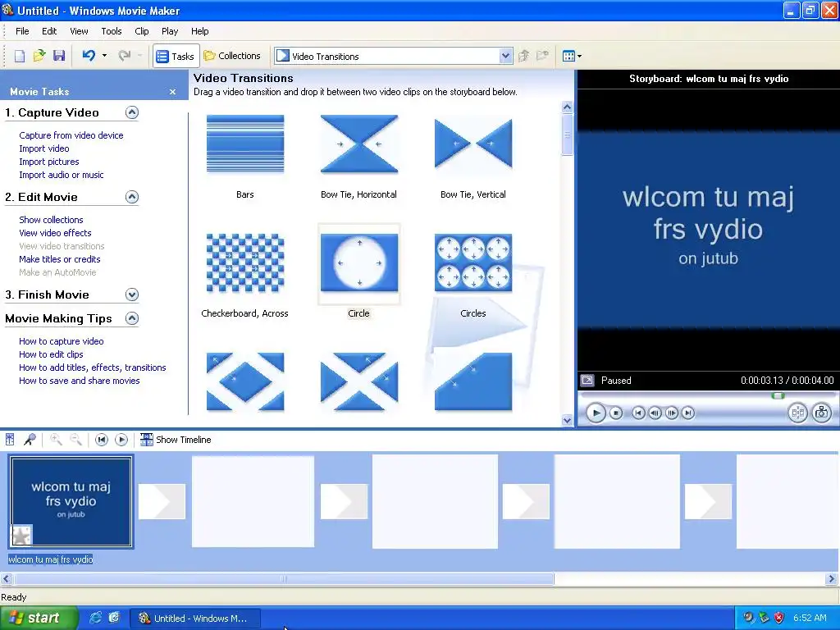Open the Play menu

coord(170,31)
